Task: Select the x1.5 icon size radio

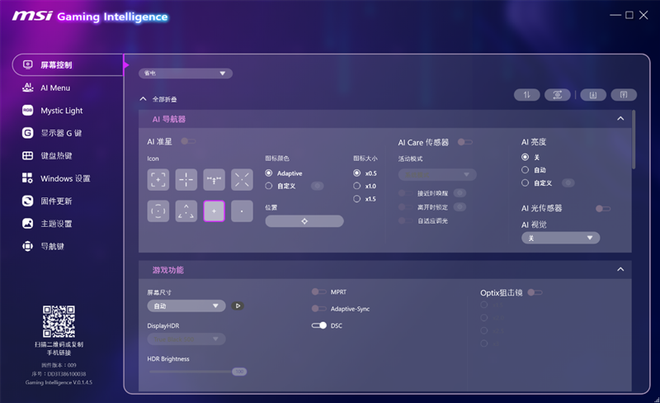Action: point(357,199)
